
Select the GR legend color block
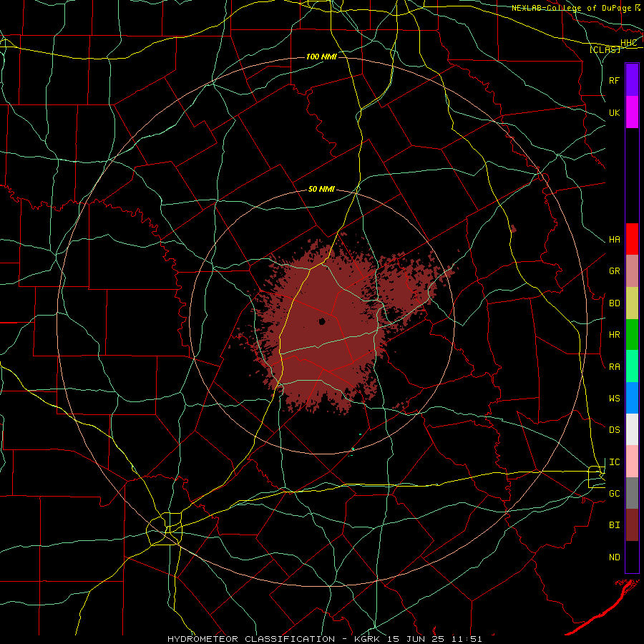click(x=632, y=271)
